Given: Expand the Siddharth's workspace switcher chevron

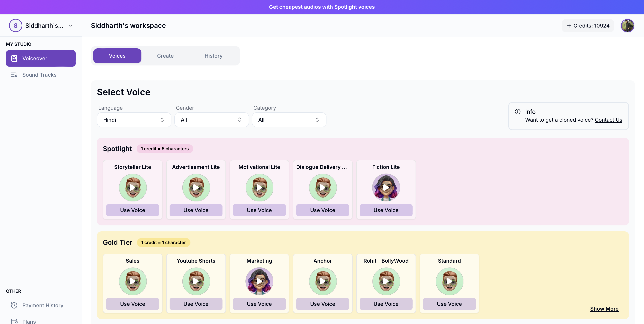Looking at the screenshot, I should pos(70,26).
